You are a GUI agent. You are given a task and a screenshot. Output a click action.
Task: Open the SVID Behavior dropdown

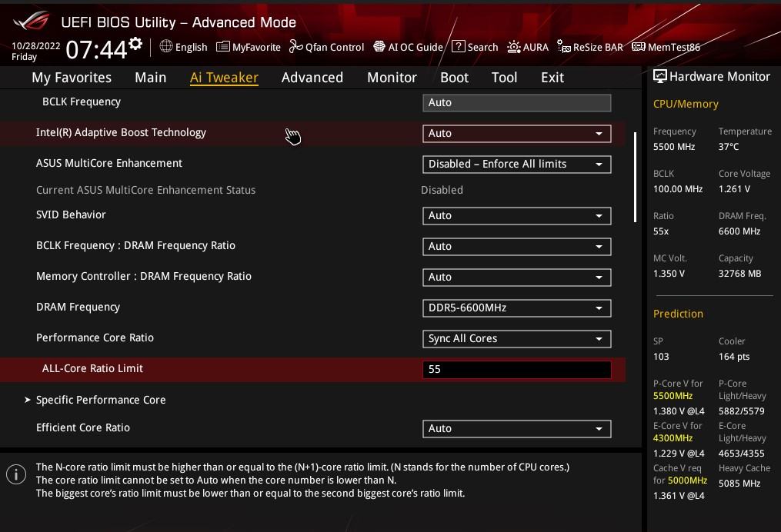(516, 216)
